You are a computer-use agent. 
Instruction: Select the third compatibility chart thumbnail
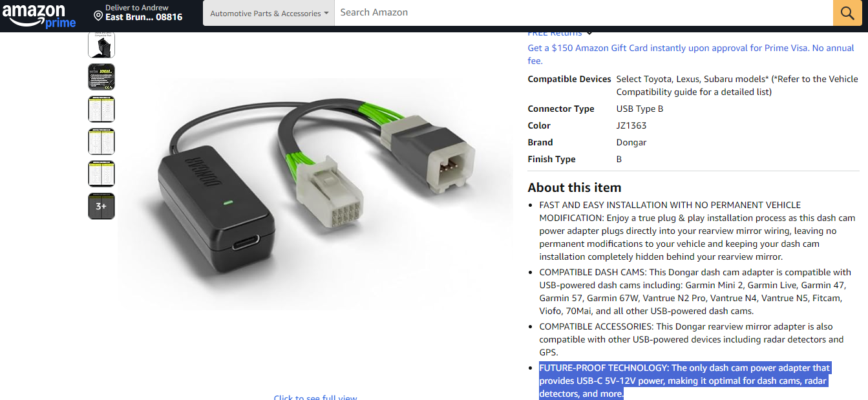pos(101,109)
